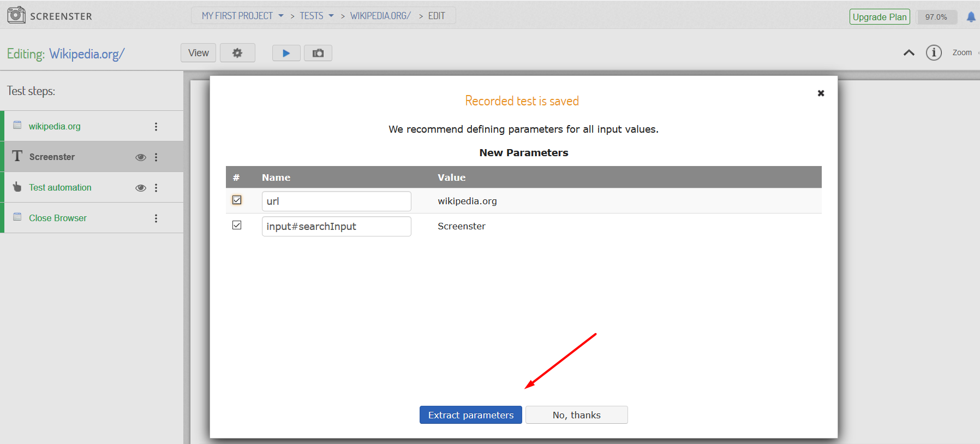
Task: Click the Screenster camera logo
Action: [x=16, y=15]
